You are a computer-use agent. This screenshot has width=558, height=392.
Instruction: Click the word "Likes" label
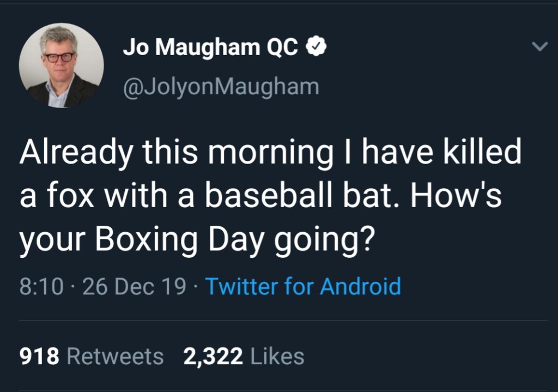pos(277,357)
